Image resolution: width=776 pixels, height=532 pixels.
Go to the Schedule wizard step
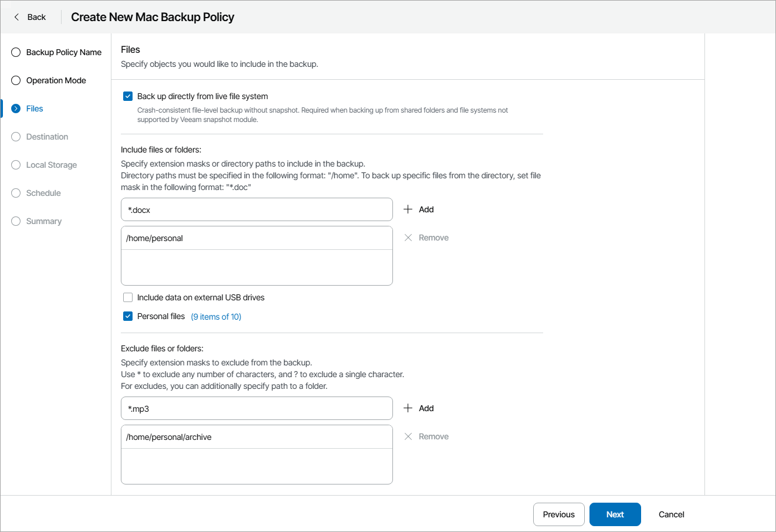pos(43,193)
